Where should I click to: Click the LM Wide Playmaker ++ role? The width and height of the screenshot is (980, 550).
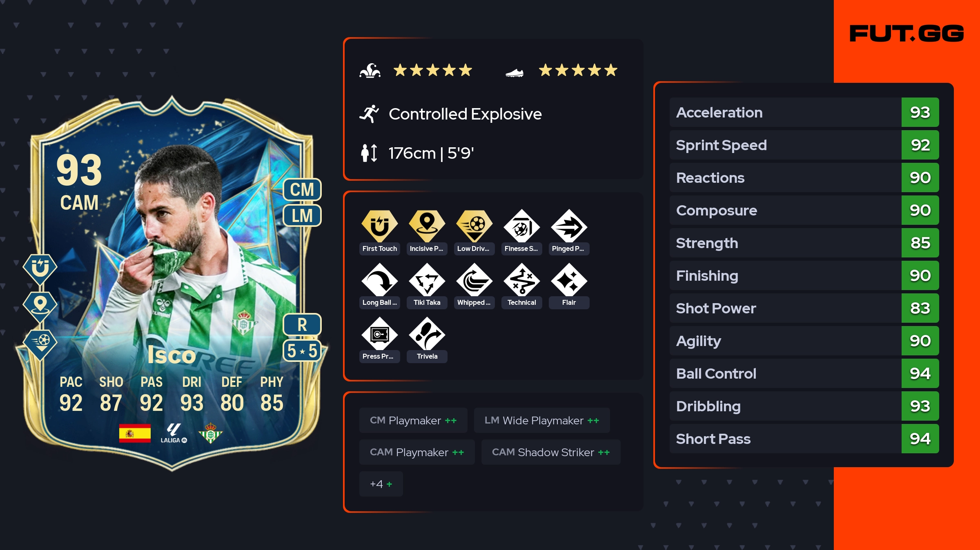pyautogui.click(x=542, y=420)
